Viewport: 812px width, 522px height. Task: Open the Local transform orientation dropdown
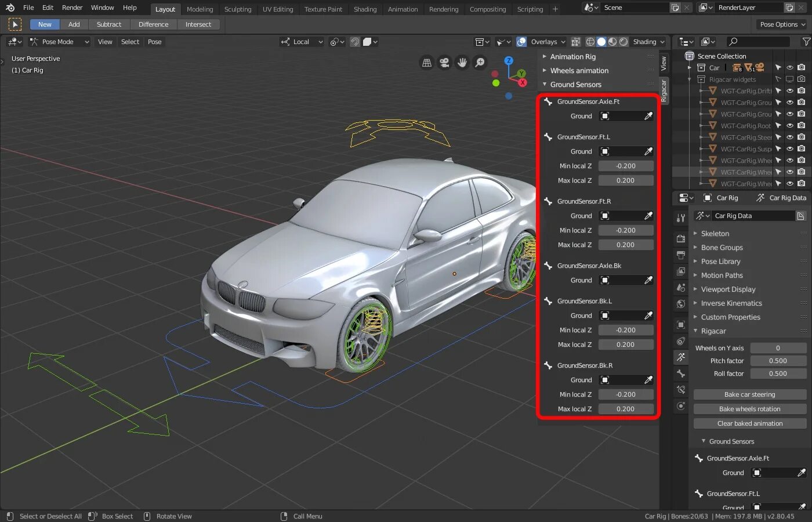click(302, 42)
